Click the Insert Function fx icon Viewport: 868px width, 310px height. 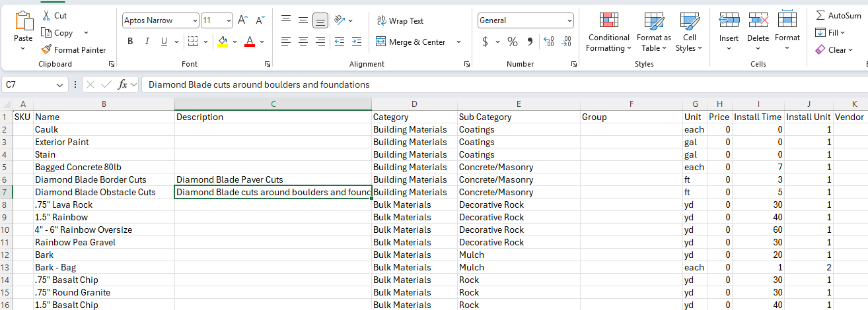122,84
